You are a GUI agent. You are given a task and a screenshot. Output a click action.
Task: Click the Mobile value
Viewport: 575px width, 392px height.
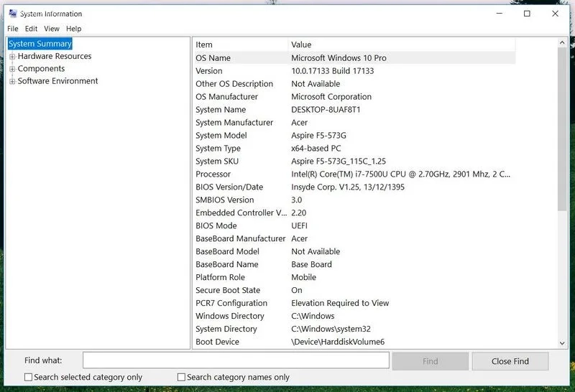(303, 277)
